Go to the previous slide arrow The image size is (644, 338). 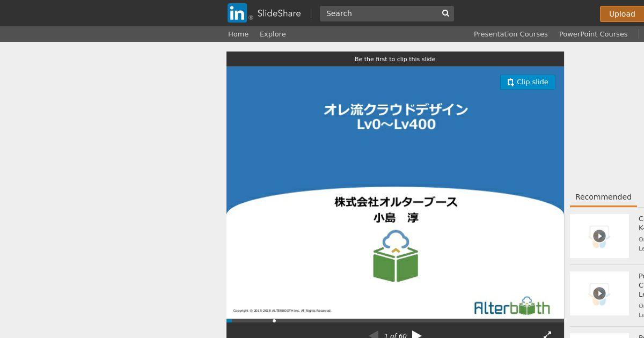click(374, 335)
